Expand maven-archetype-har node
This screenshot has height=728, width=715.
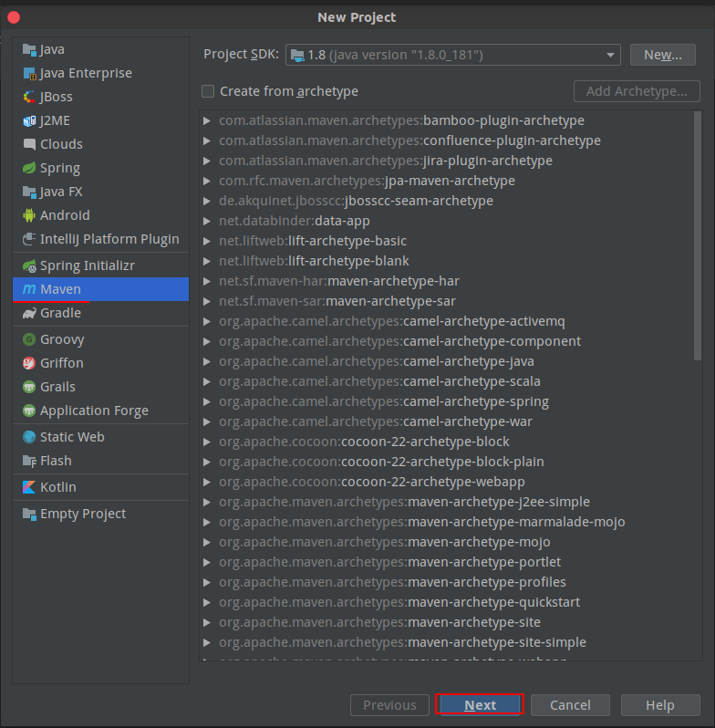point(207,281)
